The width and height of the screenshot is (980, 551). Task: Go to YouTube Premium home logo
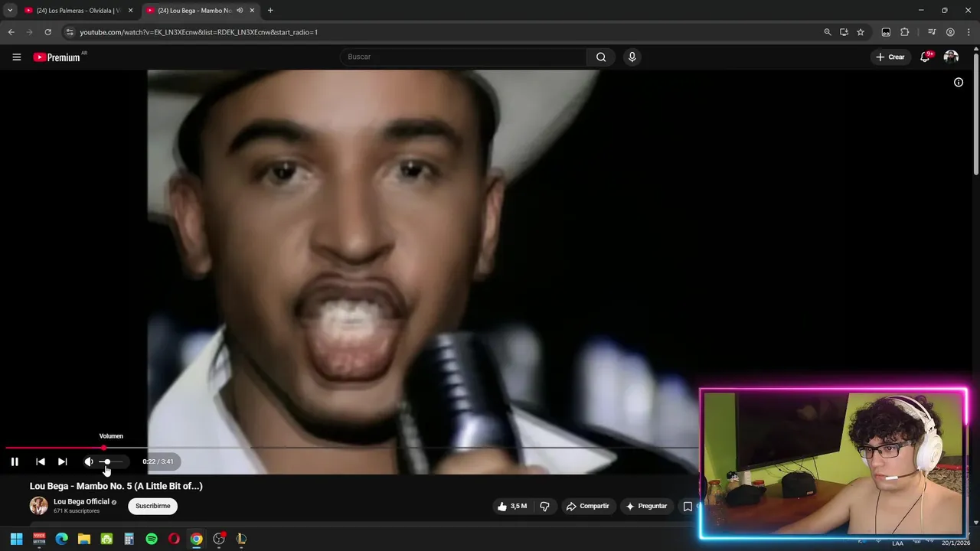click(57, 57)
